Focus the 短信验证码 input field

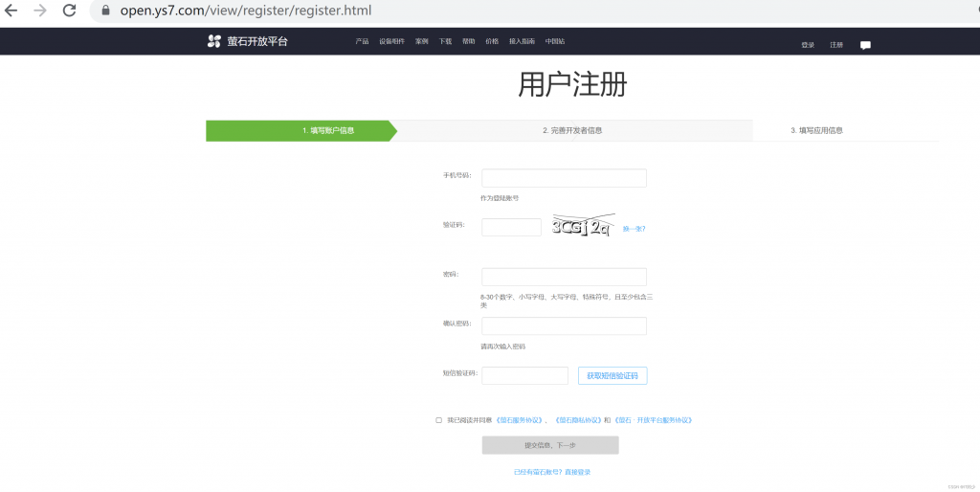pyautogui.click(x=525, y=376)
